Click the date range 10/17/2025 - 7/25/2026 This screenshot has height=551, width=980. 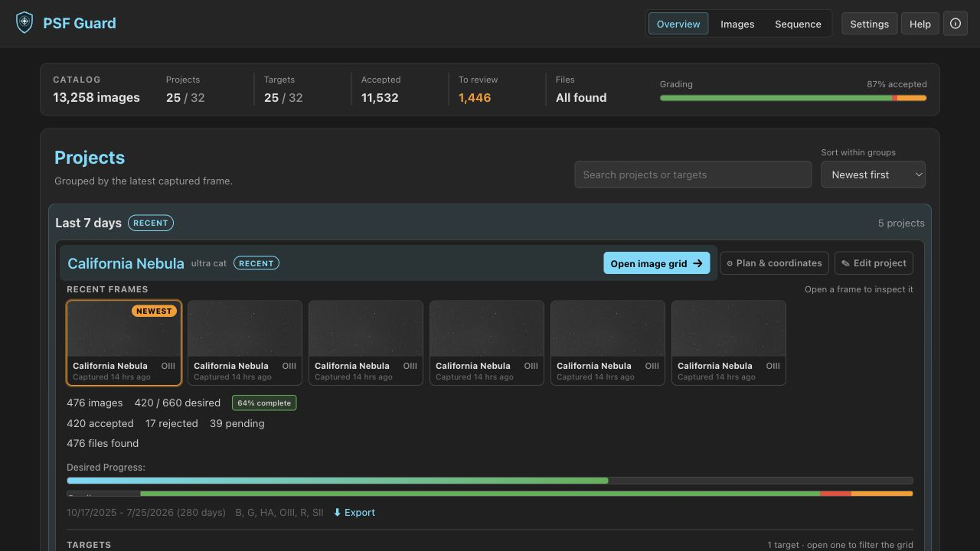[146, 513]
